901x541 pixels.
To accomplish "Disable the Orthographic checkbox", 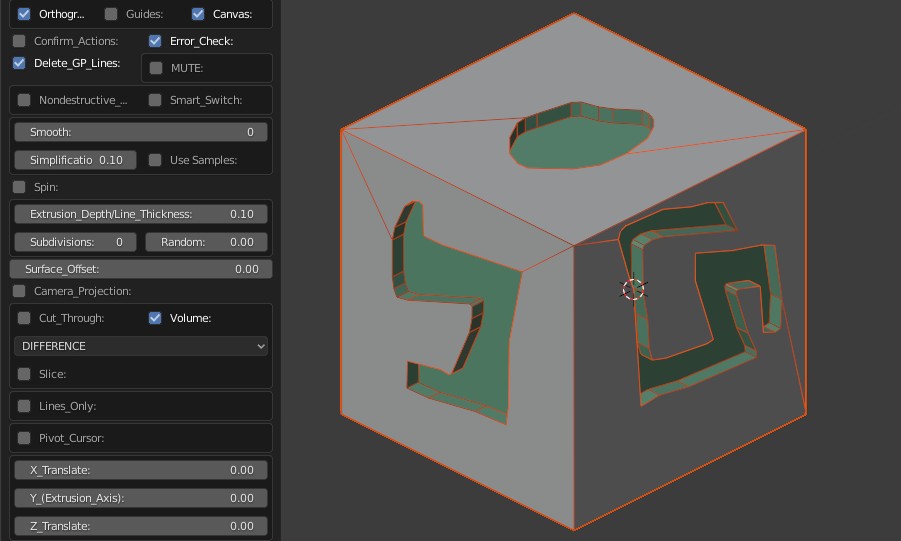I will 25,14.
